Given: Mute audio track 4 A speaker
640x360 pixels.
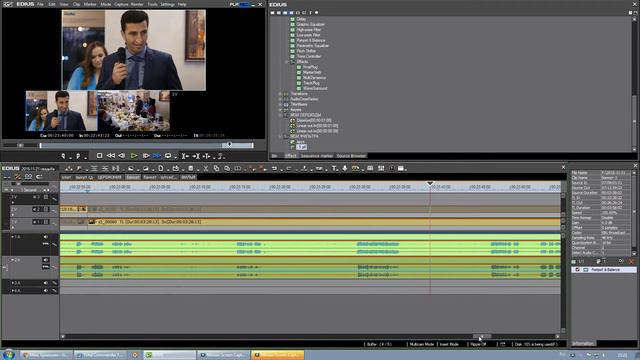Looking at the screenshot, I should pos(46,291).
